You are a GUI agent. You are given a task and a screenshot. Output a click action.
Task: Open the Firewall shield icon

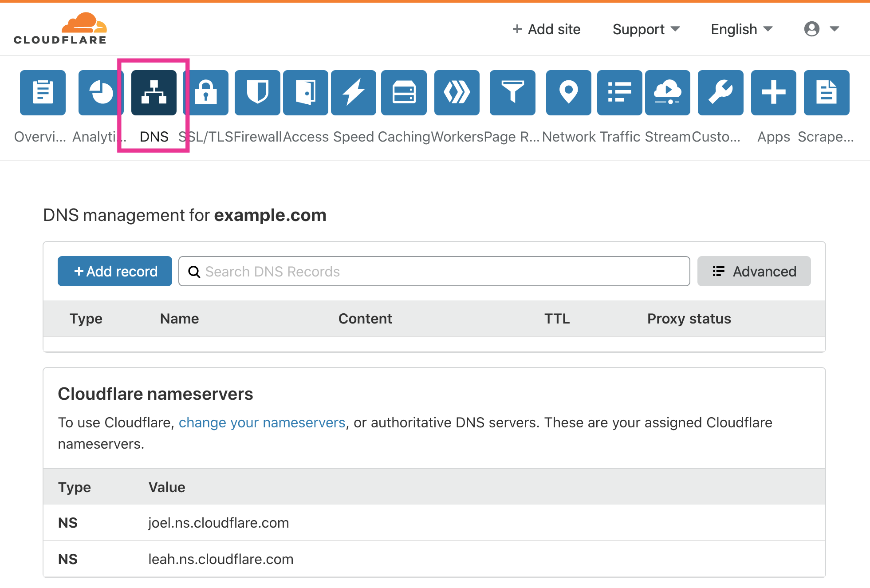pyautogui.click(x=257, y=92)
